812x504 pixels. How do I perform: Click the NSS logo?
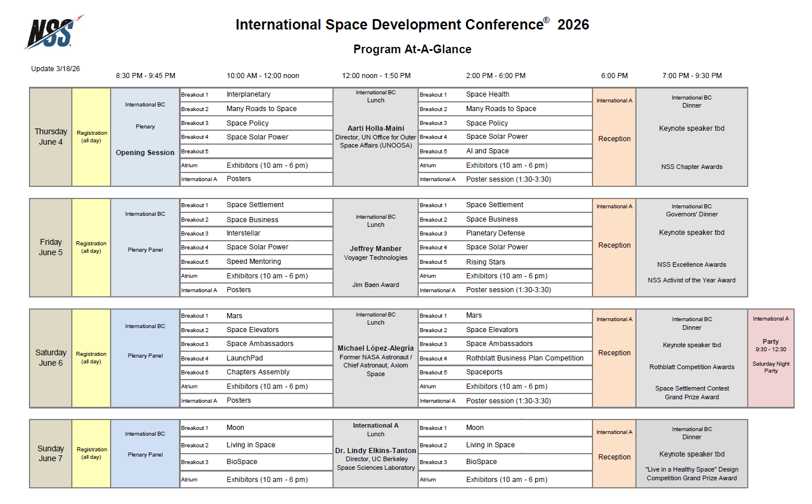pos(53,32)
